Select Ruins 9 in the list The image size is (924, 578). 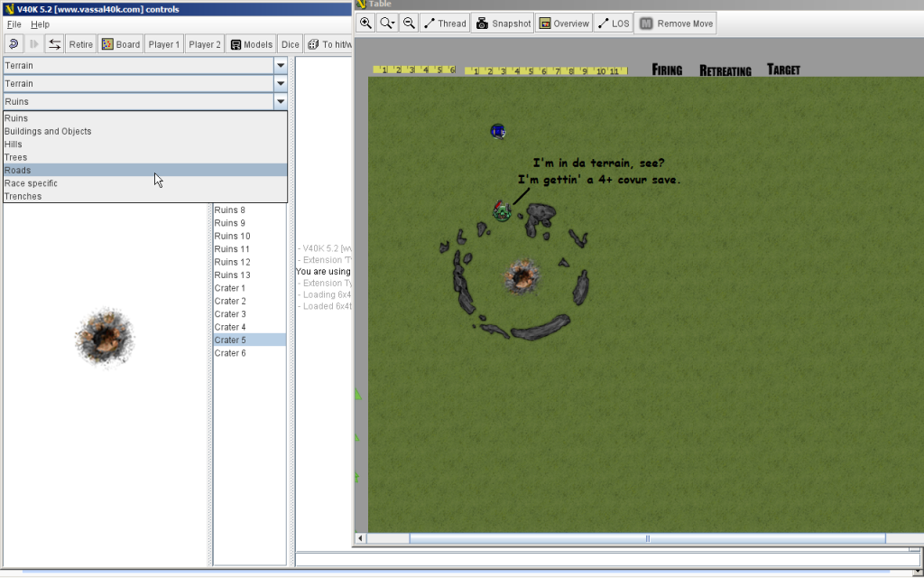click(249, 223)
